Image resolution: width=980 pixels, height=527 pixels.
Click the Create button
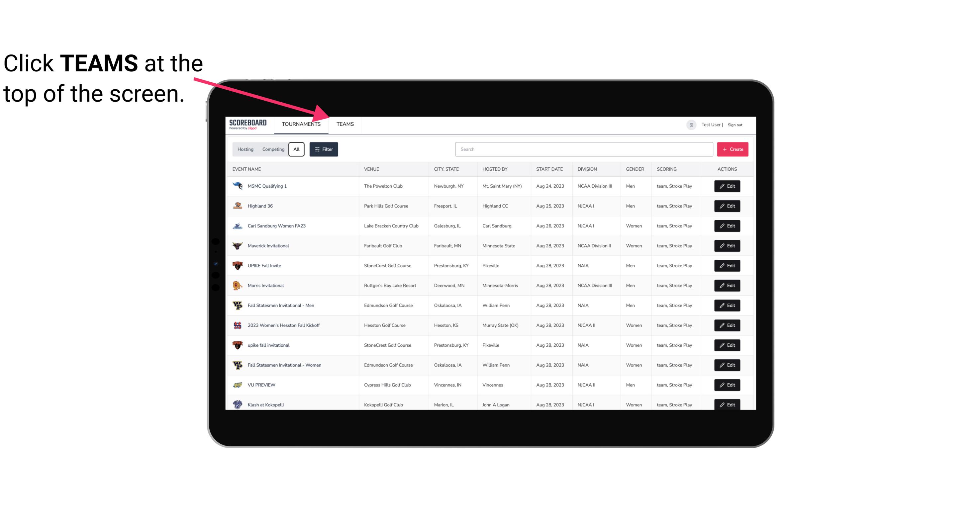click(x=732, y=149)
